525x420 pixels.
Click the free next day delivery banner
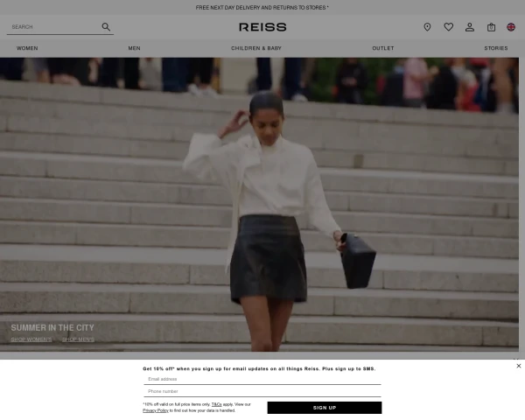tap(262, 7)
